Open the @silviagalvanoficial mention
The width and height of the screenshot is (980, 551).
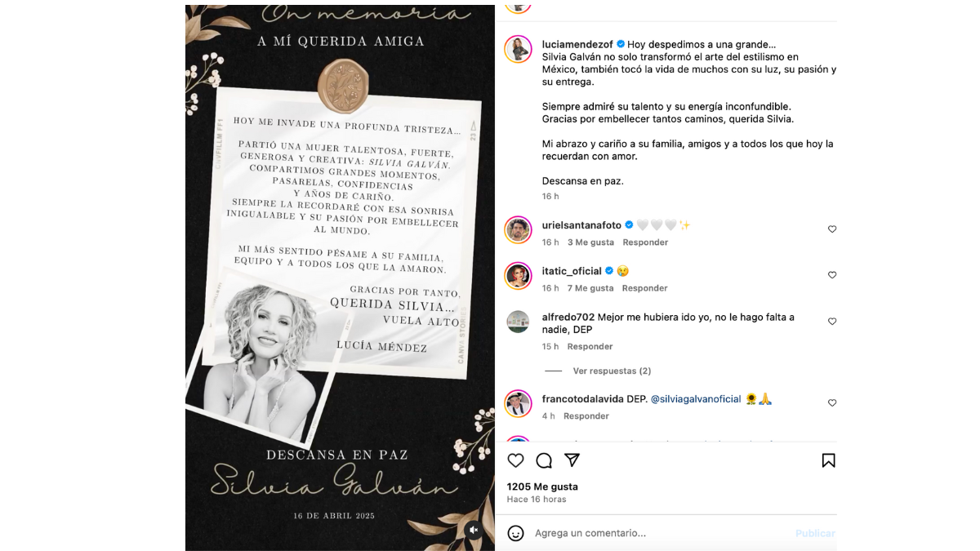696,399
